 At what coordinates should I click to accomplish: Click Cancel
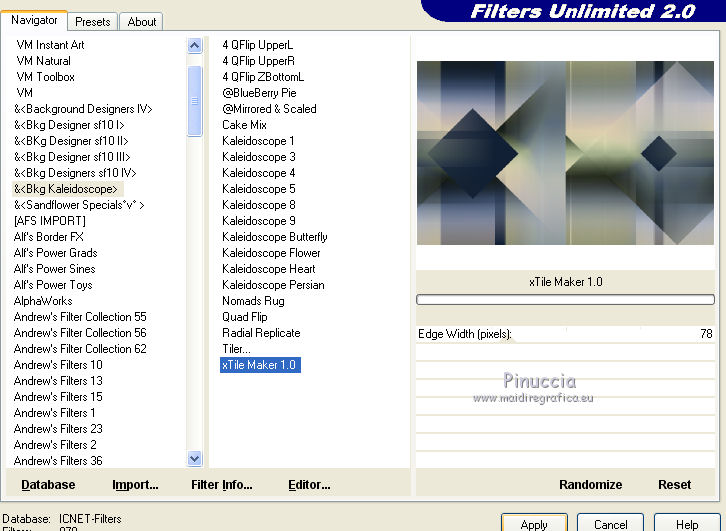pyautogui.click(x=611, y=523)
